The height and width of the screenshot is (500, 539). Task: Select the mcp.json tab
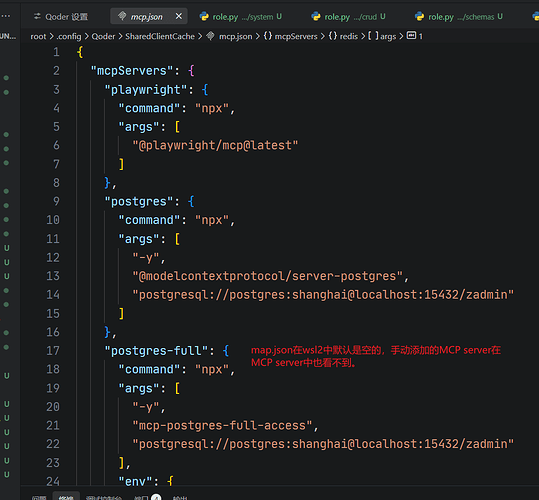pos(149,16)
